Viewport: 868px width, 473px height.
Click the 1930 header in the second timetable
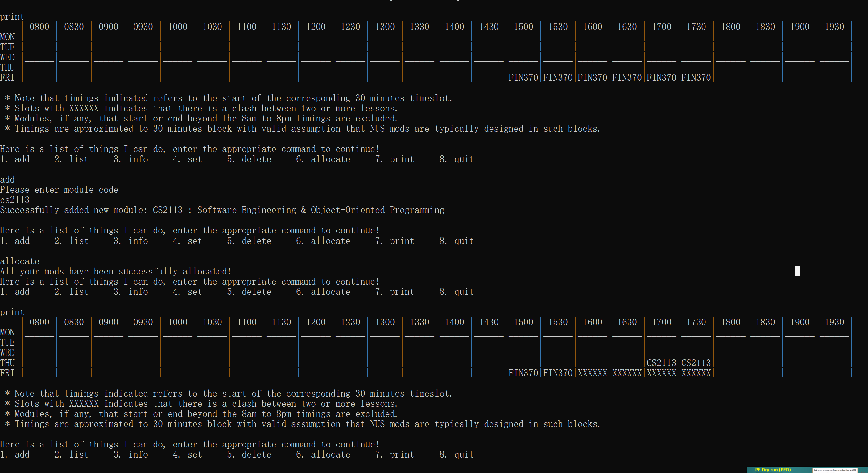pos(834,322)
